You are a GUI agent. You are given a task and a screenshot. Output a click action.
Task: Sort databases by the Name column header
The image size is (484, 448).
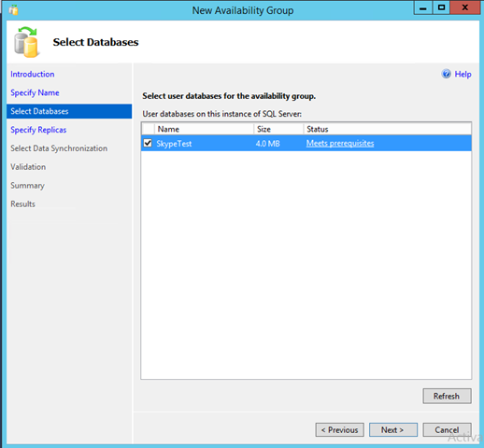pos(204,129)
